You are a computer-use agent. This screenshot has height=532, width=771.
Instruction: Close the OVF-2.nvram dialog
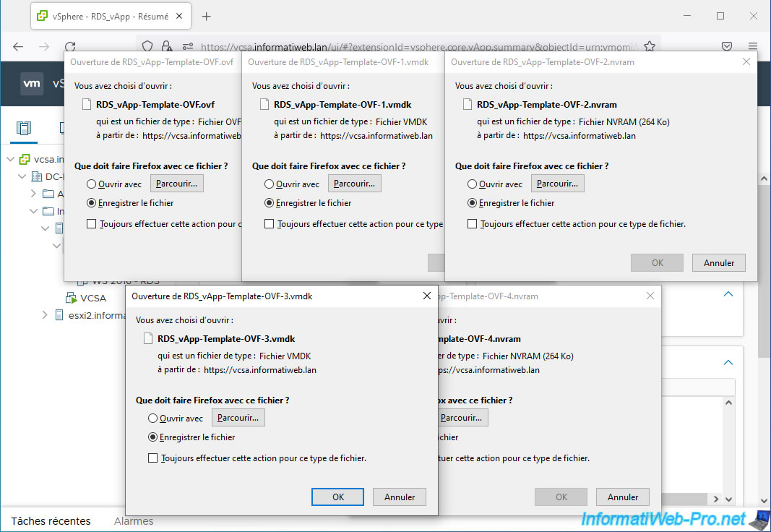tap(746, 61)
